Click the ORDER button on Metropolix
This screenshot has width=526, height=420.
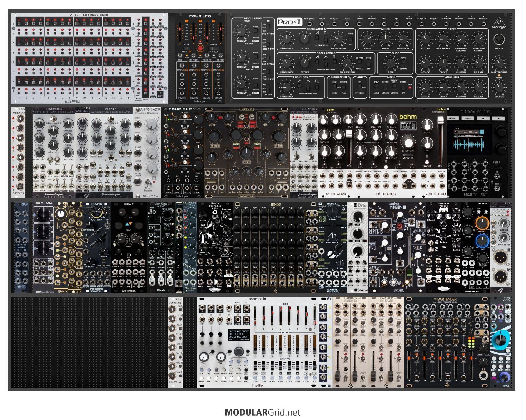coord(202,378)
